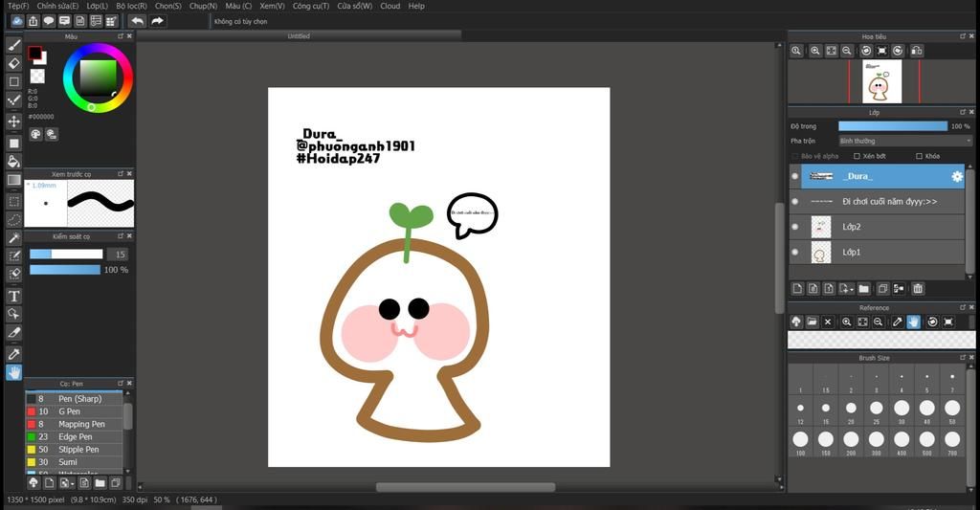The width and height of the screenshot is (980, 510).
Task: Select the Eraser tool
Action: click(13, 63)
